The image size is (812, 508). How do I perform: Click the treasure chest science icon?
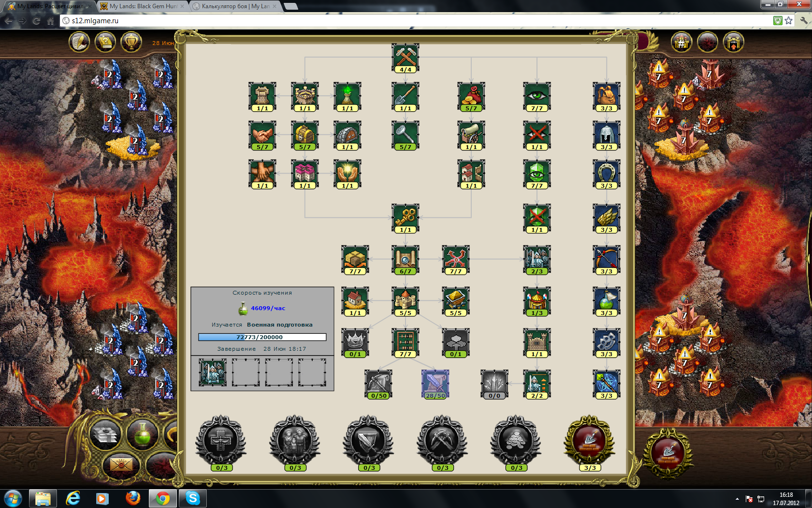tap(304, 134)
